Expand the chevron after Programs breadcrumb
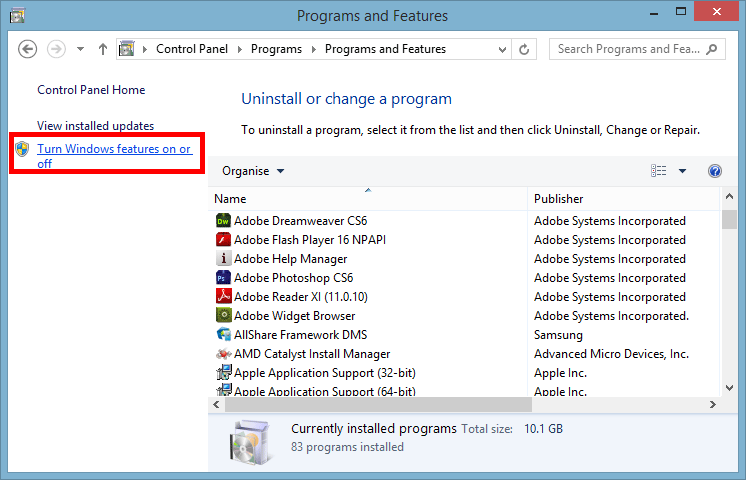This screenshot has height=480, width=746. point(314,49)
